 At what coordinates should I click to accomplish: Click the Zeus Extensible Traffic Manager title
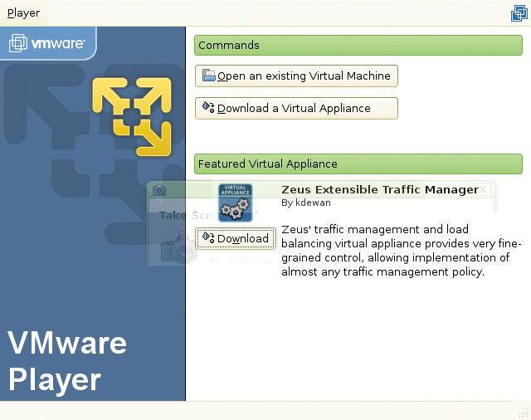point(380,190)
